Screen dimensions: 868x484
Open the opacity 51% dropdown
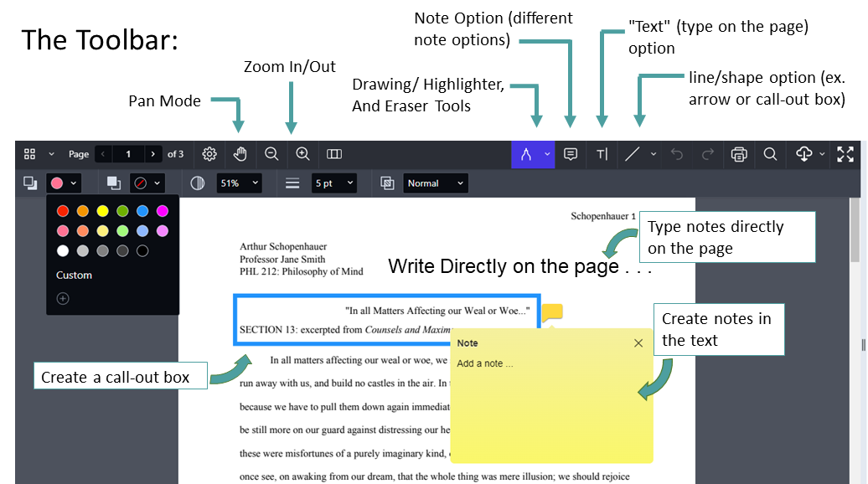coord(239,183)
